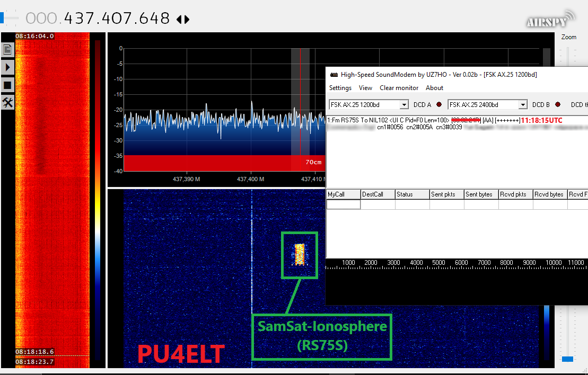Open the Settings menu
588x375 pixels.
coord(340,88)
